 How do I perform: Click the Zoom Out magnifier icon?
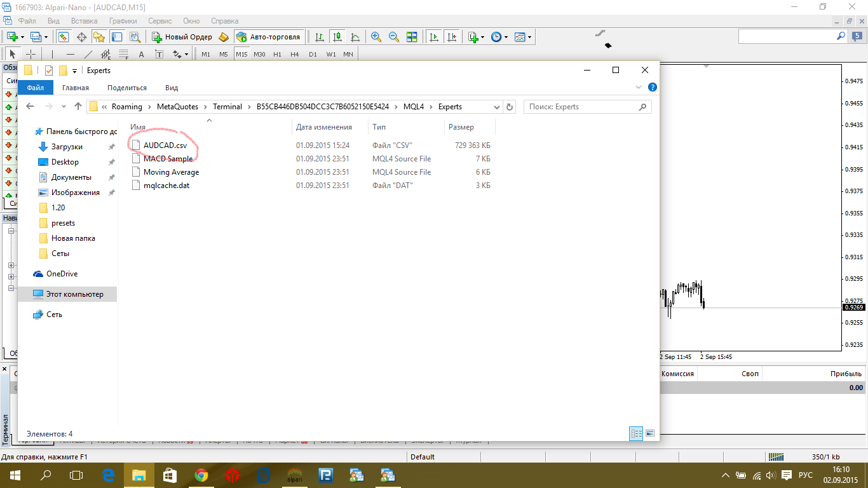coord(394,37)
